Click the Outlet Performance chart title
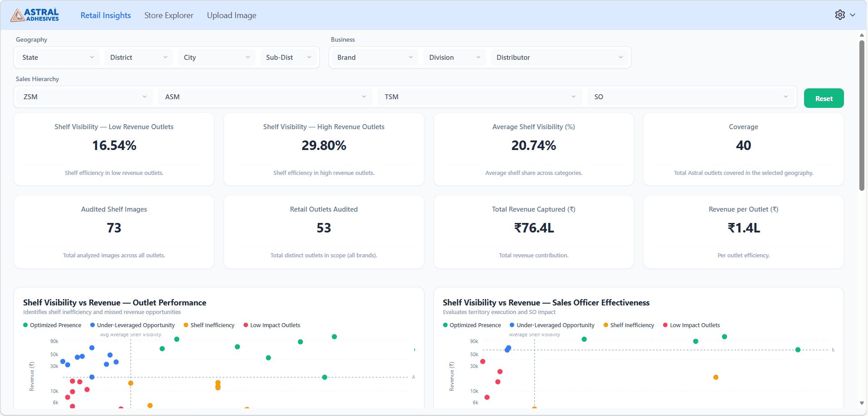This screenshot has width=868, height=416. pos(115,303)
